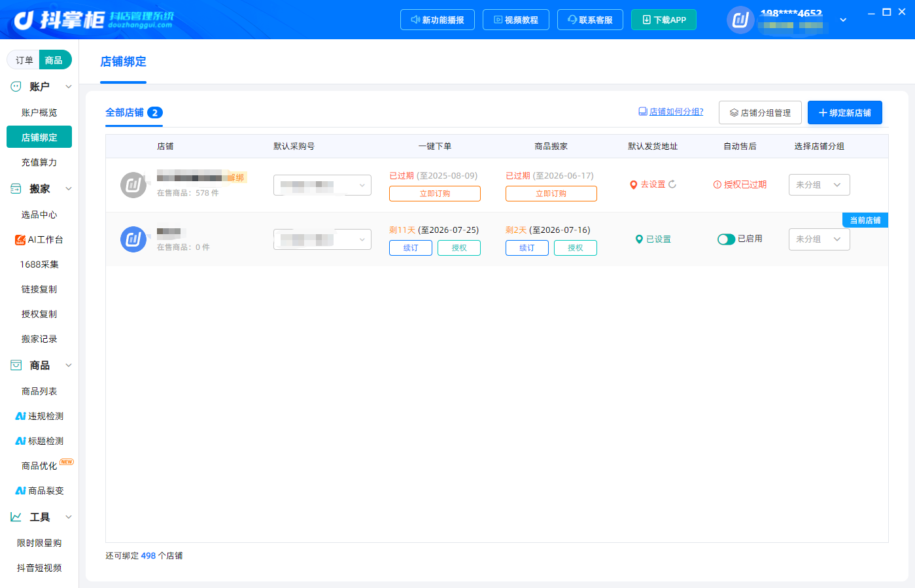Open 店铺如何分组? help link
The image size is (915, 588).
click(x=676, y=112)
